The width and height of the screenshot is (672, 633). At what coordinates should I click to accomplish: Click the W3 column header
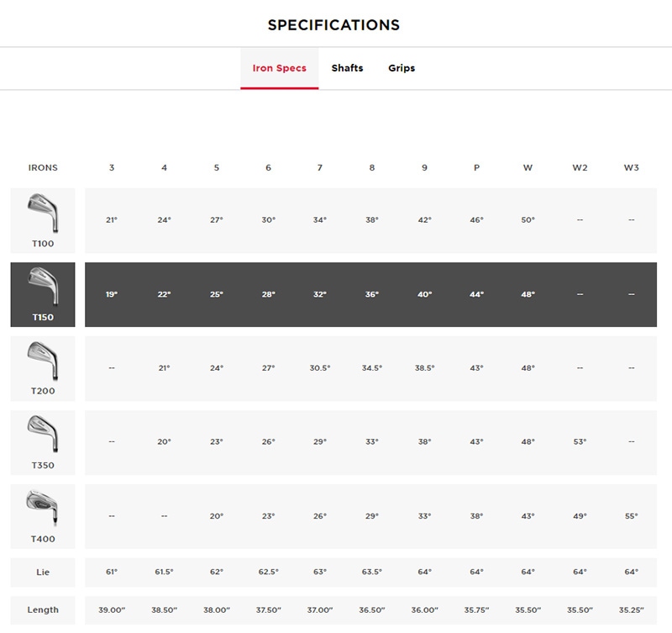(x=631, y=168)
